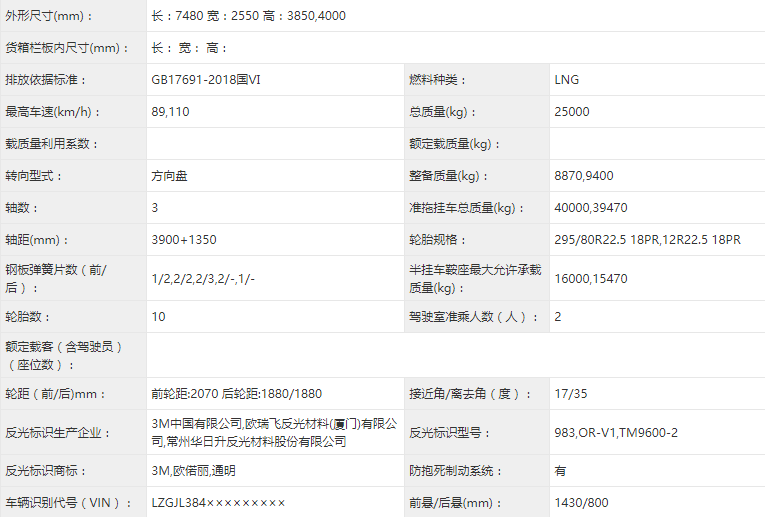This screenshot has width=765, height=517.
Task: Select the 轴距 value 3900+1350
Action: [x=183, y=240]
